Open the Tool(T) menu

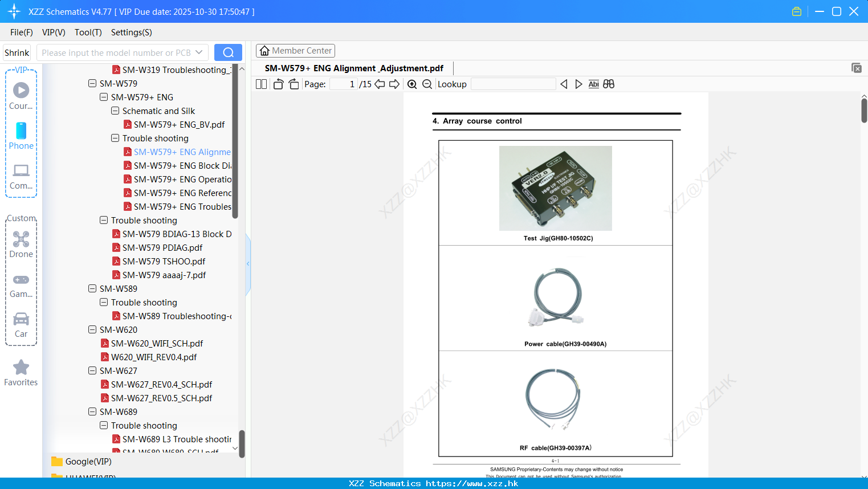point(88,32)
